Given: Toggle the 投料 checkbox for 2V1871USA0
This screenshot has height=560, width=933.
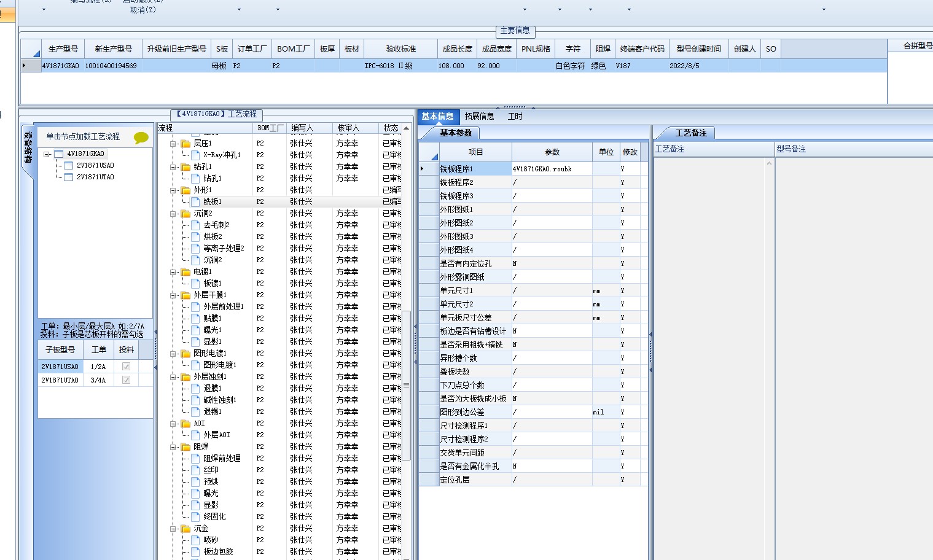Looking at the screenshot, I should (x=126, y=367).
